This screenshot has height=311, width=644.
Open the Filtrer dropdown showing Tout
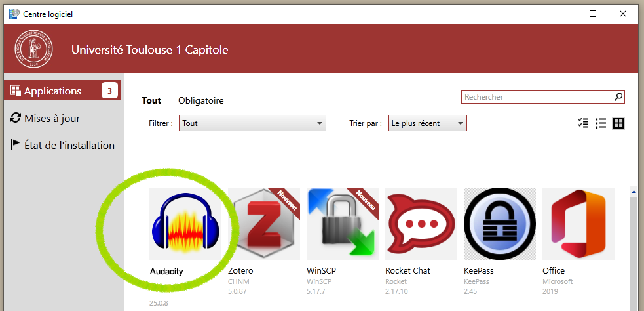(253, 123)
